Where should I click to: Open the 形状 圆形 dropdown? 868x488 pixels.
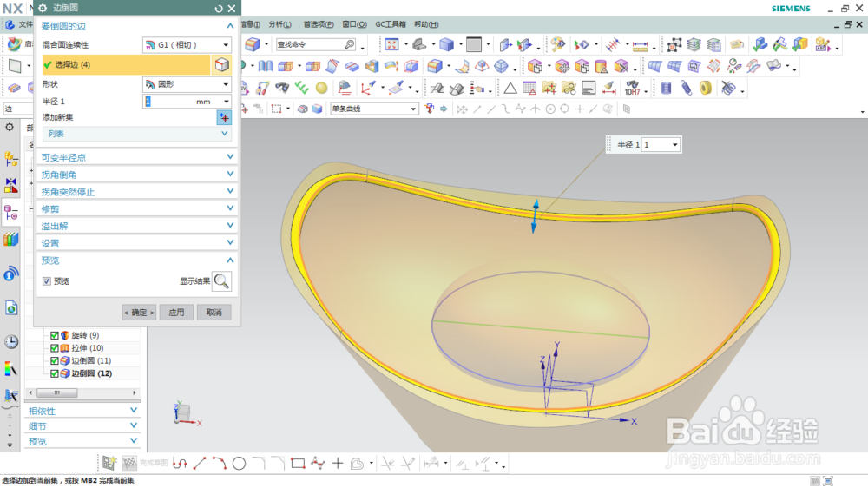pyautogui.click(x=187, y=84)
